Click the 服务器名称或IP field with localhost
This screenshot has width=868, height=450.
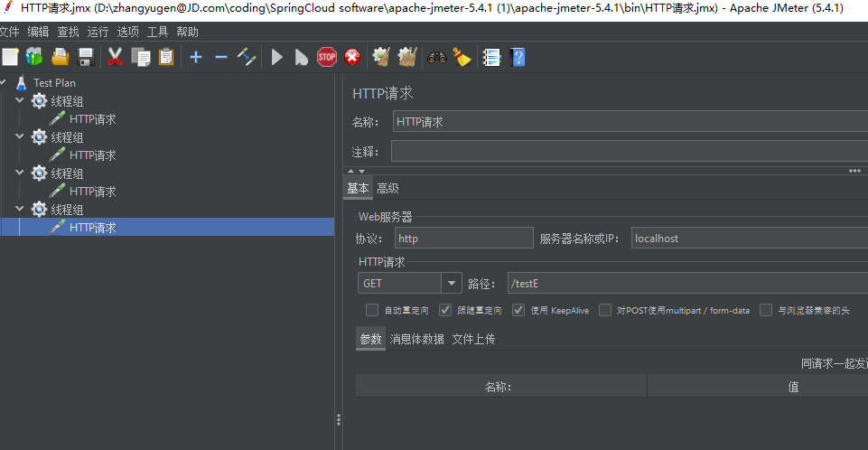pos(750,238)
